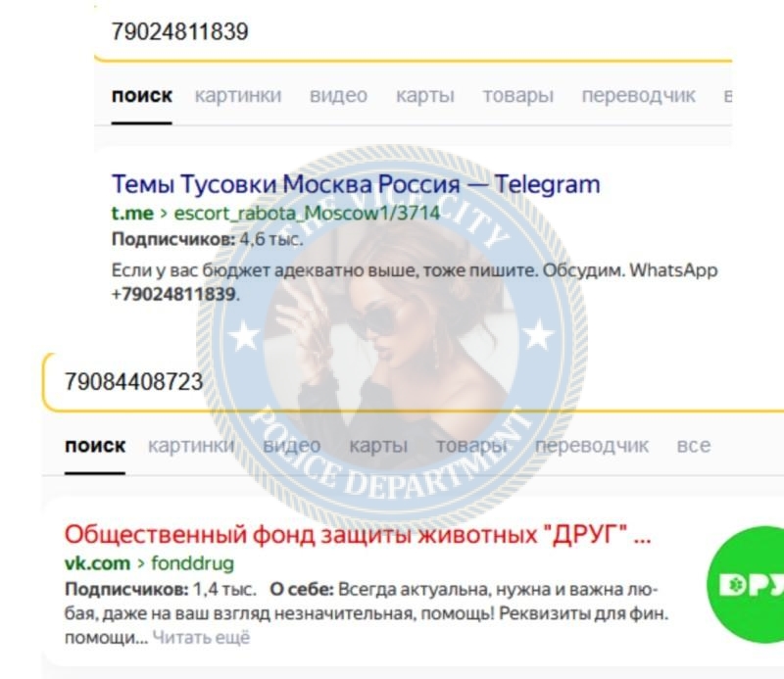Screen dimensions: 784x679
Task: Go to the top «товары» tab
Action: (x=518, y=95)
